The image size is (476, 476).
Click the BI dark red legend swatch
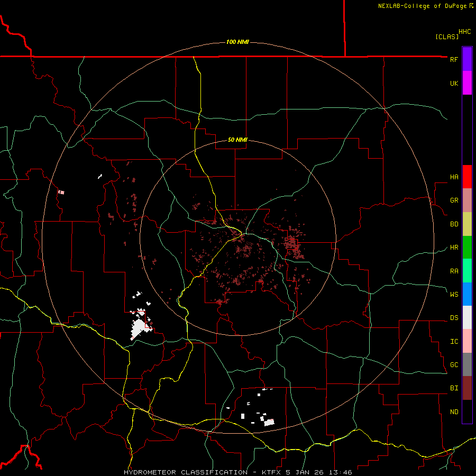click(467, 388)
